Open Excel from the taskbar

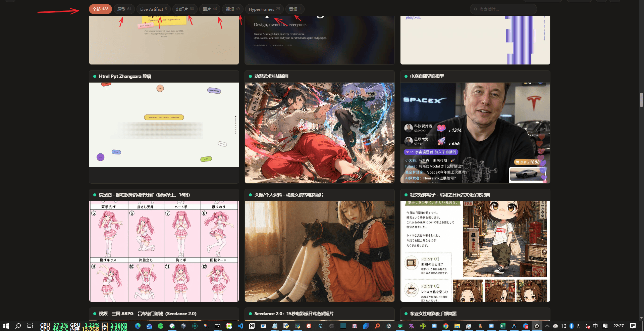(x=503, y=326)
